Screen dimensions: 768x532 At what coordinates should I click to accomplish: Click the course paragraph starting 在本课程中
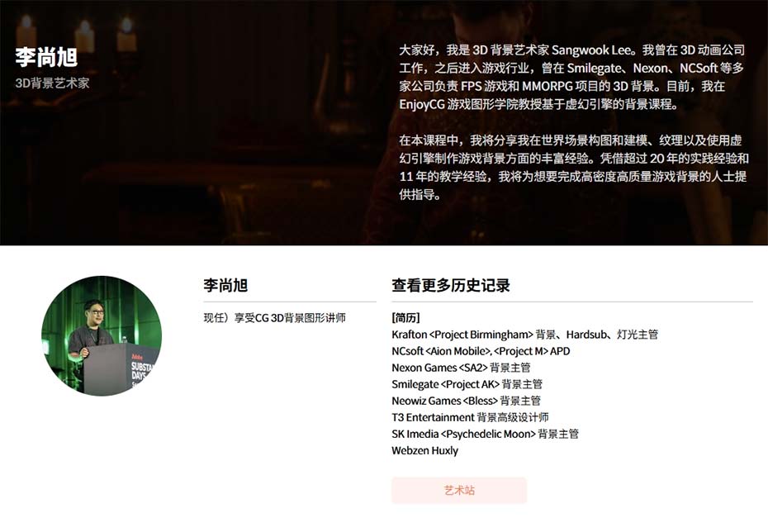pyautogui.click(x=573, y=167)
